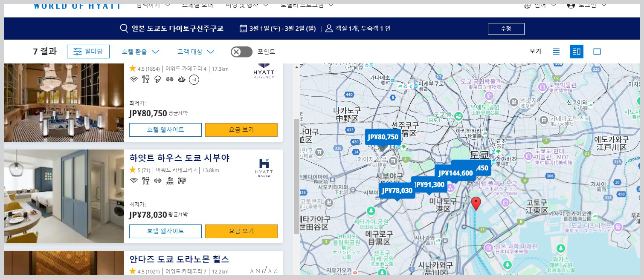
Task: Click the globe language icon in header
Action: 527,6
